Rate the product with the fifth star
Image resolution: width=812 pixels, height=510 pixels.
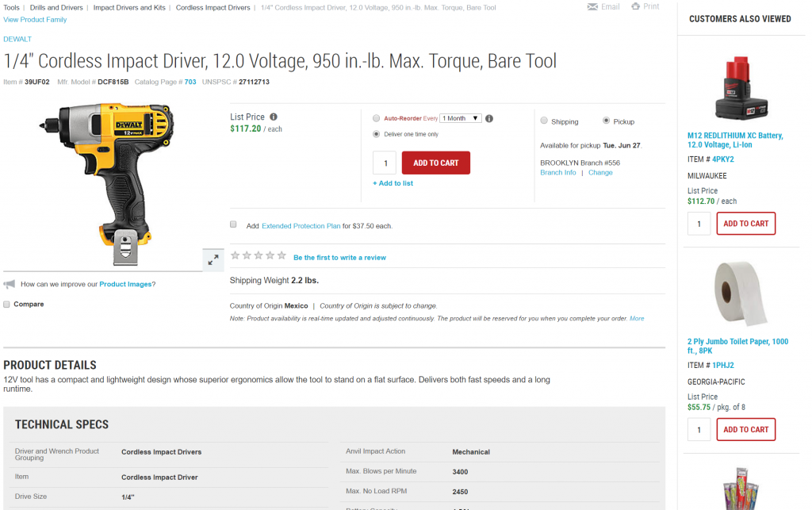coord(282,255)
